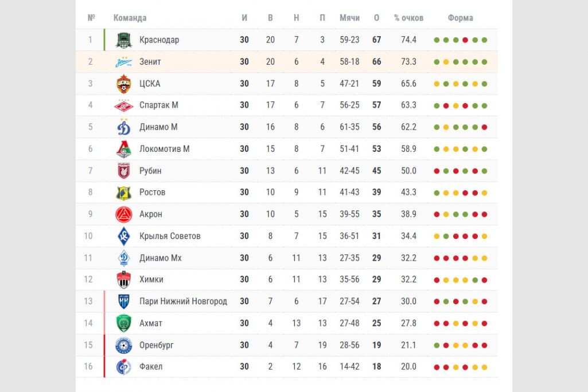Click the '% очков' column header
Screen dimensions: 588x392
pyautogui.click(x=409, y=18)
